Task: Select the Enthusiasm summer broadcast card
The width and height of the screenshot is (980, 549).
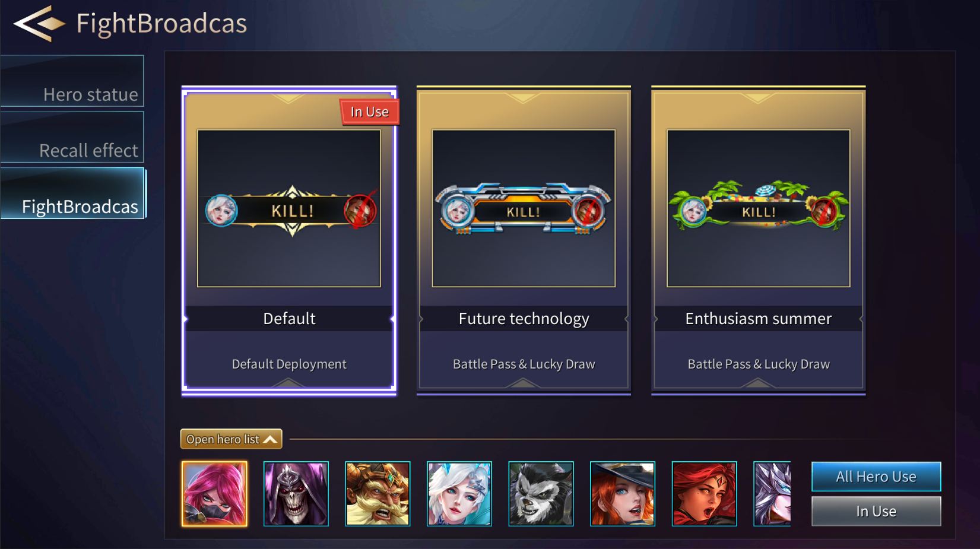Action: tap(759, 240)
